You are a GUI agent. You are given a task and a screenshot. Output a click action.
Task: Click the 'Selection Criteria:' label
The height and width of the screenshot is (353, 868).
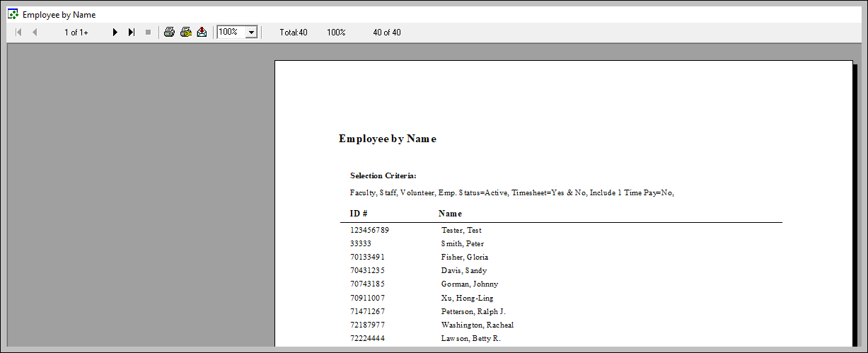click(x=383, y=175)
